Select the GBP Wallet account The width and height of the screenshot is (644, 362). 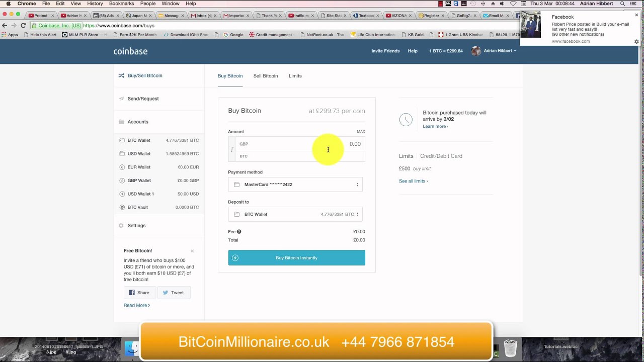point(159,180)
